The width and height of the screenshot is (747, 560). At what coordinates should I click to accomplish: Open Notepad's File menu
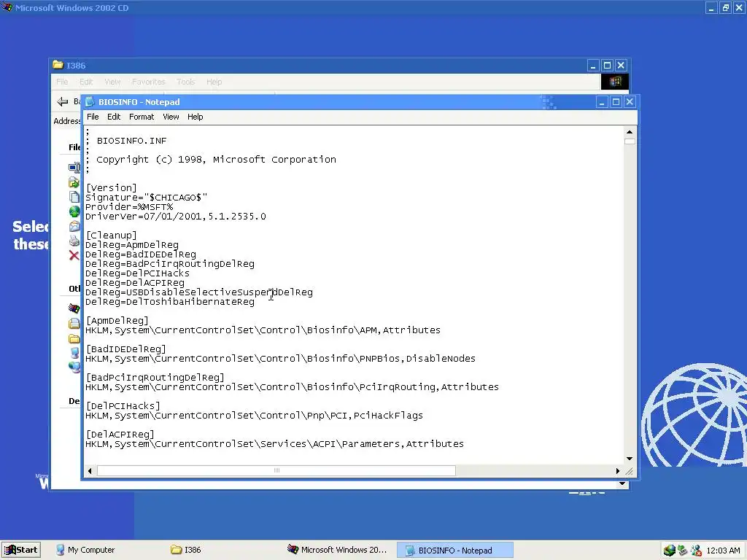(93, 117)
